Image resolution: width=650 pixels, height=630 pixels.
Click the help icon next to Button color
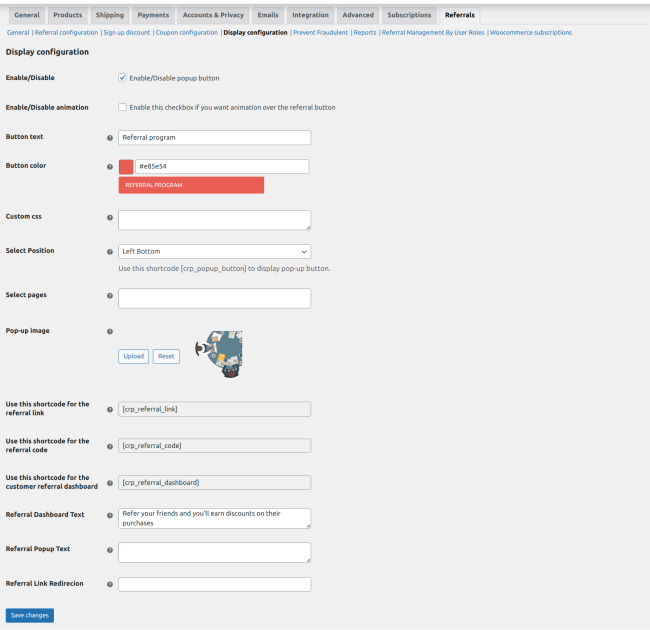110,167
